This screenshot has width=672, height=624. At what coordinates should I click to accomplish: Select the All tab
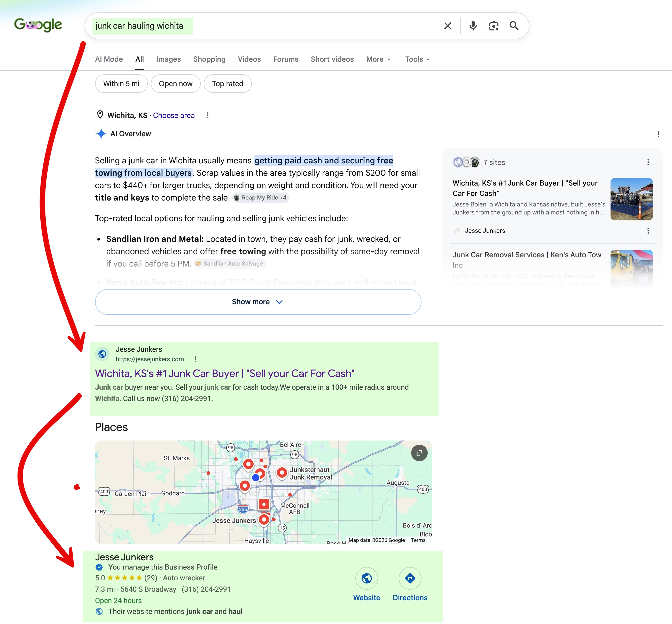point(139,59)
